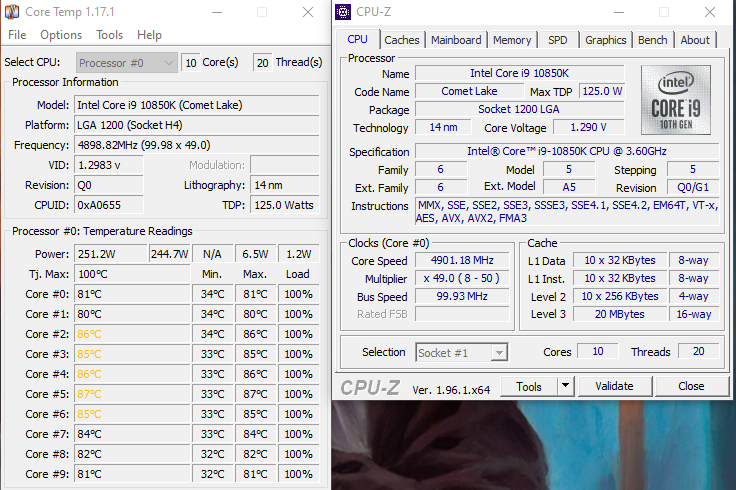Image resolution: width=736 pixels, height=490 pixels.
Task: Click the Power reading 251.2W
Action: coord(111,254)
